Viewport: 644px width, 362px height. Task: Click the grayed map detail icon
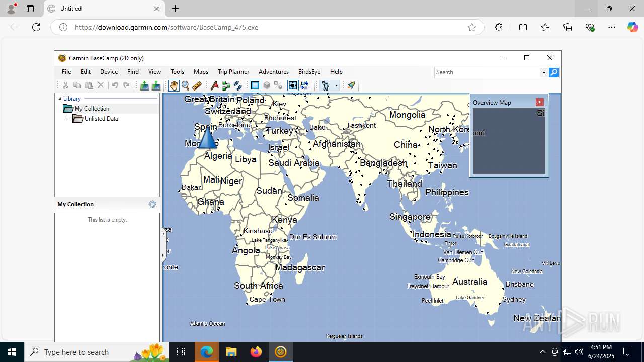pos(278,85)
